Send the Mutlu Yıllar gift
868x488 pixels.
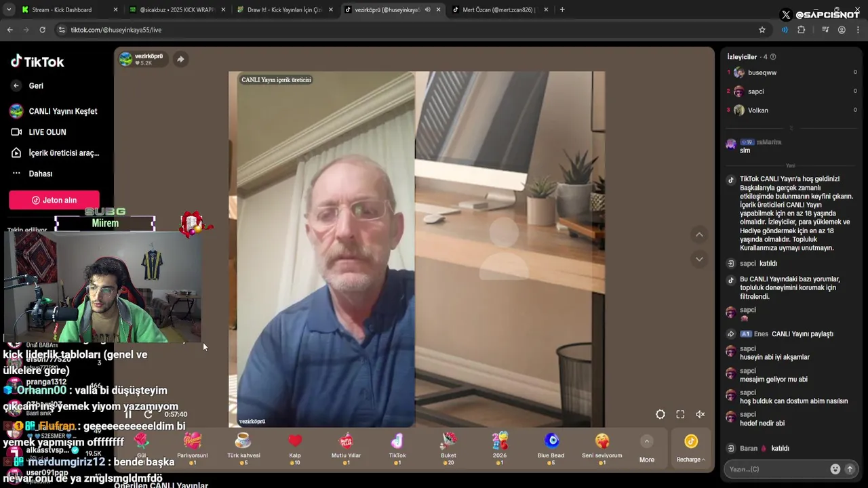pyautogui.click(x=346, y=447)
